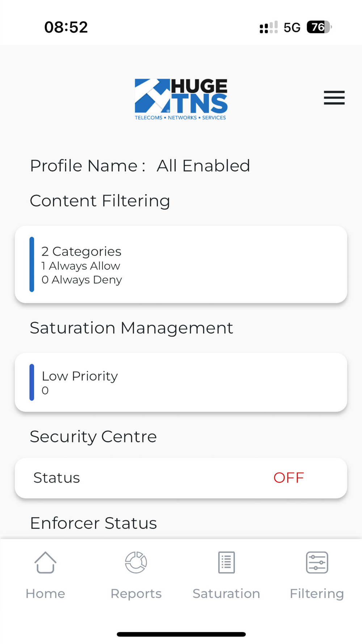The image size is (362, 644).
Task: Go to the Filtering tab label
Action: (317, 594)
